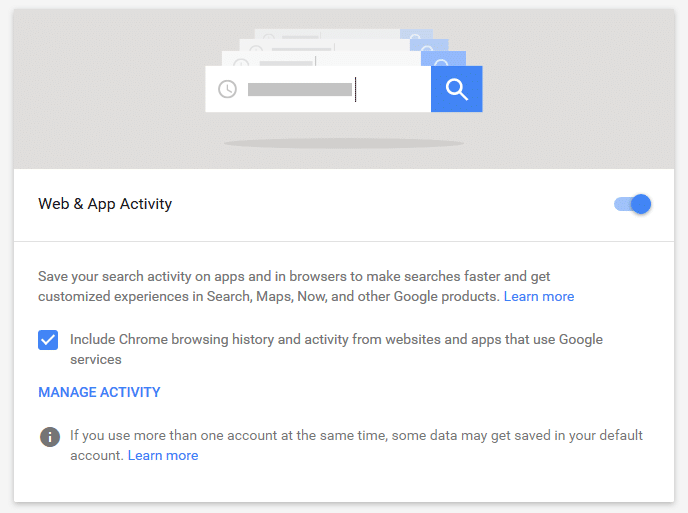Image resolution: width=688 pixels, height=513 pixels.
Task: Click the gray placeholder bar in search box
Action: click(x=300, y=90)
